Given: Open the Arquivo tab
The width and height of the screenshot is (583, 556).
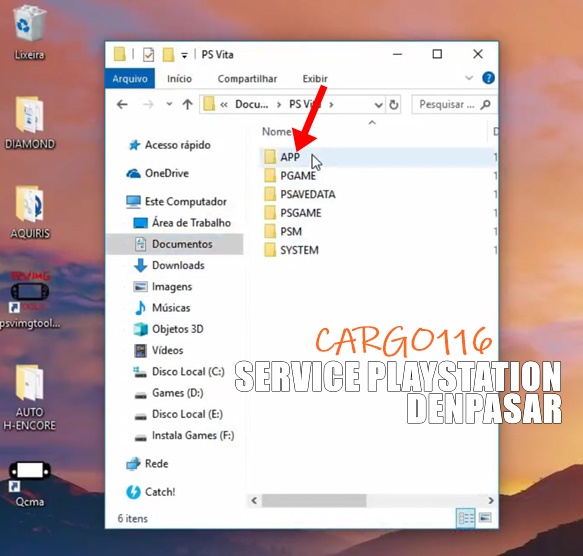Looking at the screenshot, I should coord(130,79).
